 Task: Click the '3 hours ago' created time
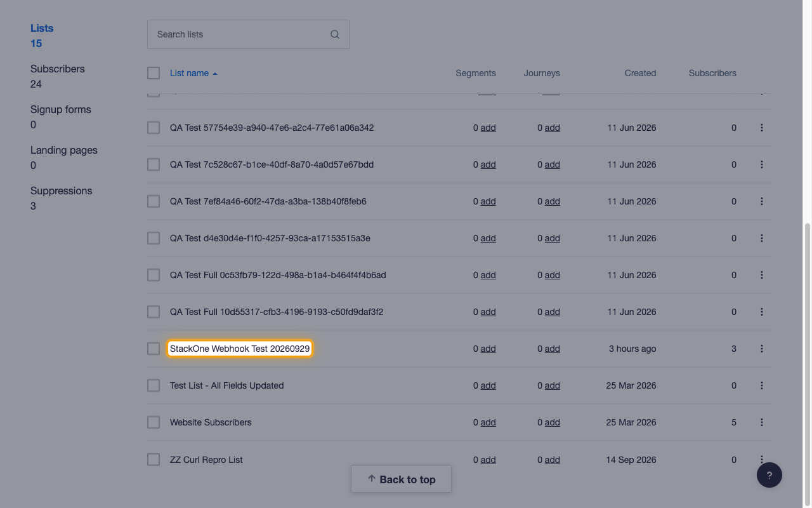[x=632, y=349]
